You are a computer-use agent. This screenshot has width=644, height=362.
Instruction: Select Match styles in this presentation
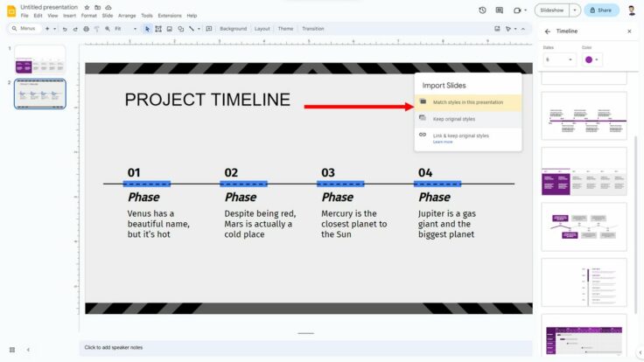pos(468,102)
